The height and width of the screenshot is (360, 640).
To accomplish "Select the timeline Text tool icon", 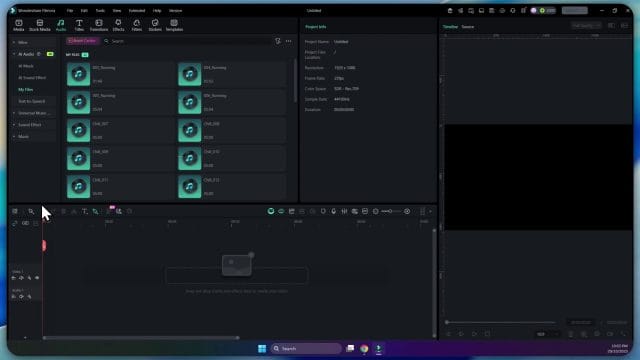I will point(84,211).
